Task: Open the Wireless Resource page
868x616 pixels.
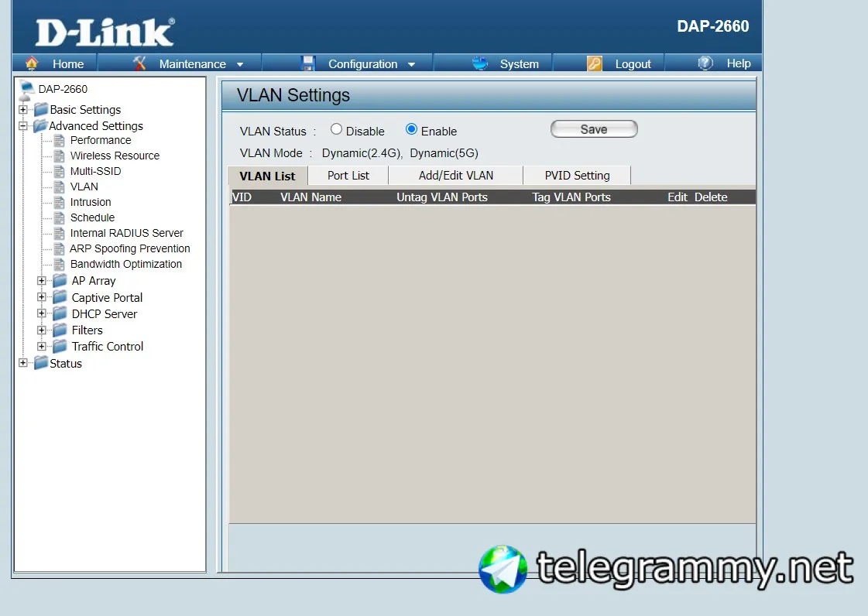Action: pos(115,156)
